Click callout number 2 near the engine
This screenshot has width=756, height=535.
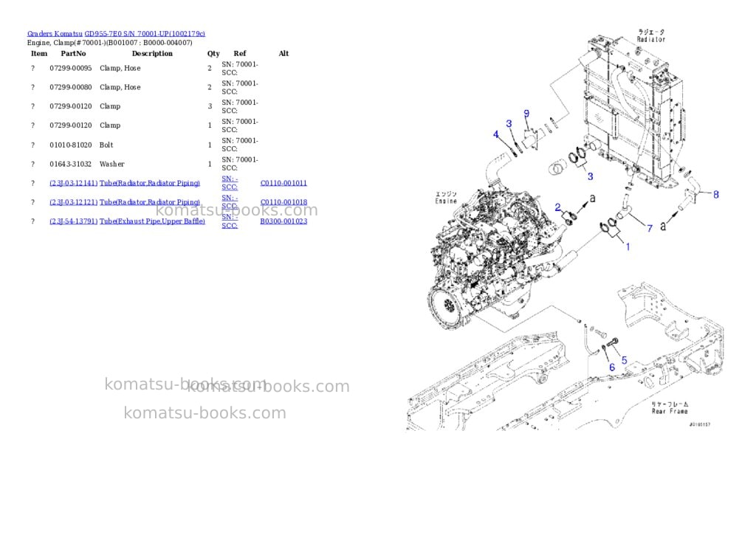558,207
